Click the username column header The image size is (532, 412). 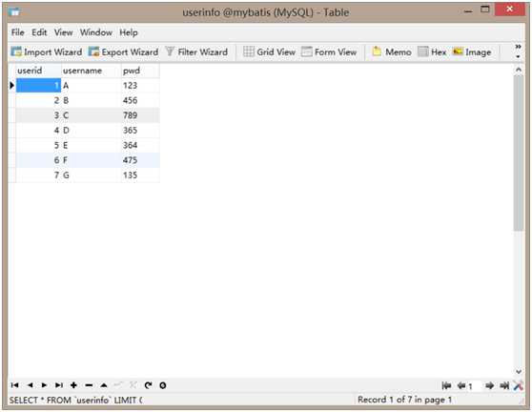91,71
